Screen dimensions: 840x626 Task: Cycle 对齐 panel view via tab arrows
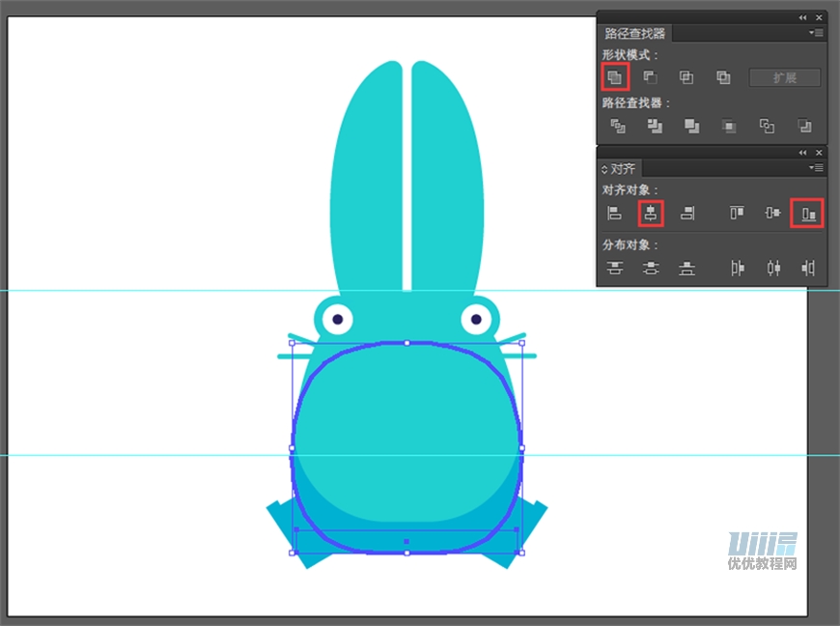604,169
